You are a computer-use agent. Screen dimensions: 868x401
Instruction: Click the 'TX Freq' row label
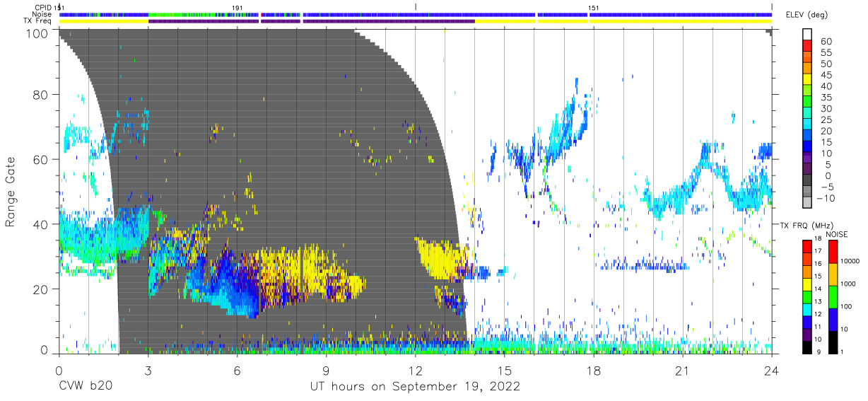pos(37,21)
